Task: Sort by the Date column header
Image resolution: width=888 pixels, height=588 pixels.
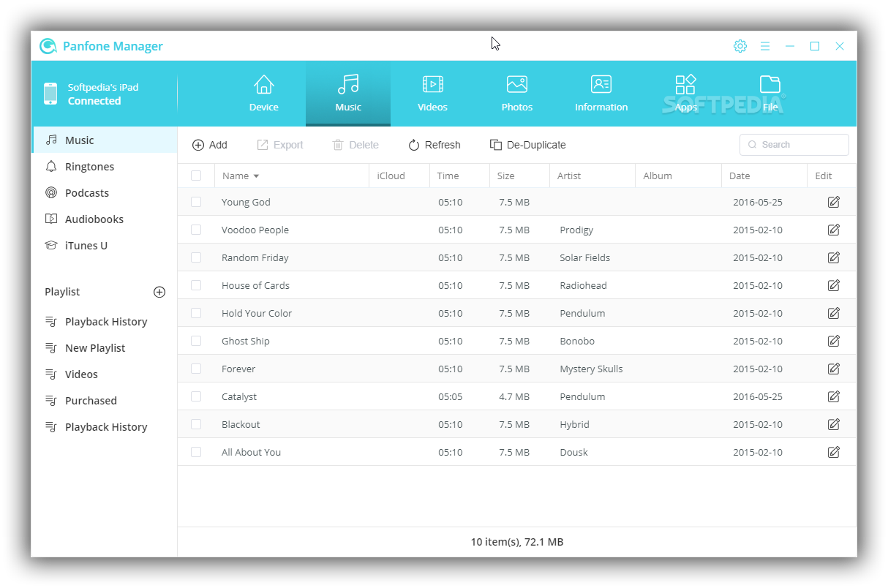Action: (x=764, y=176)
